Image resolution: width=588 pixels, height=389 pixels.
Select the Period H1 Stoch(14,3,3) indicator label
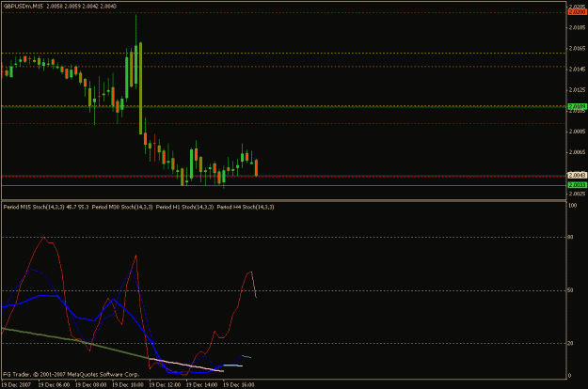[185, 207]
